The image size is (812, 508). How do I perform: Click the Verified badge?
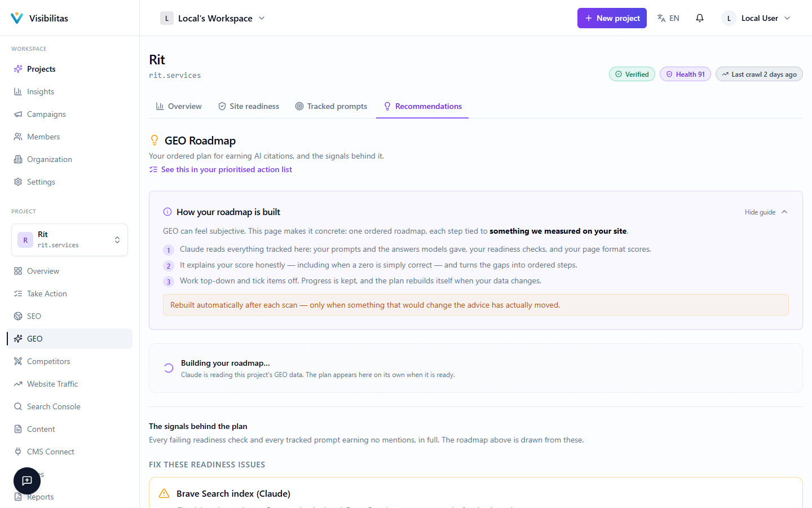(632, 74)
